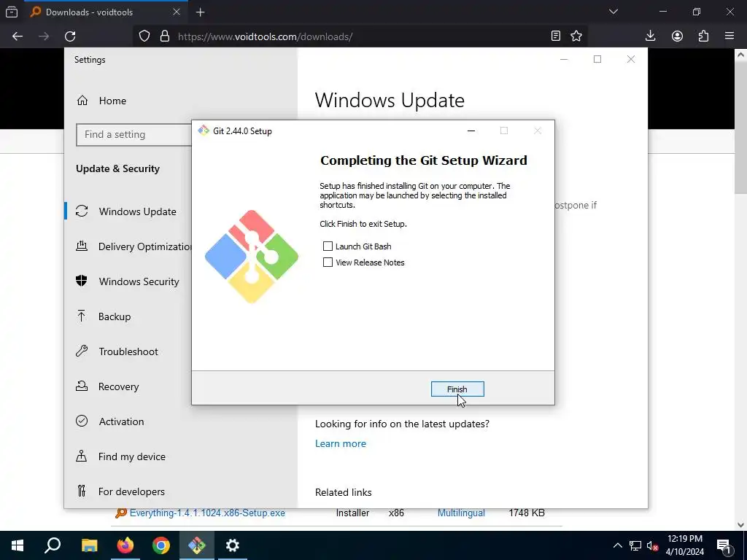
Task: Minimize the Git 2.44.0 Setup window
Action: (471, 131)
